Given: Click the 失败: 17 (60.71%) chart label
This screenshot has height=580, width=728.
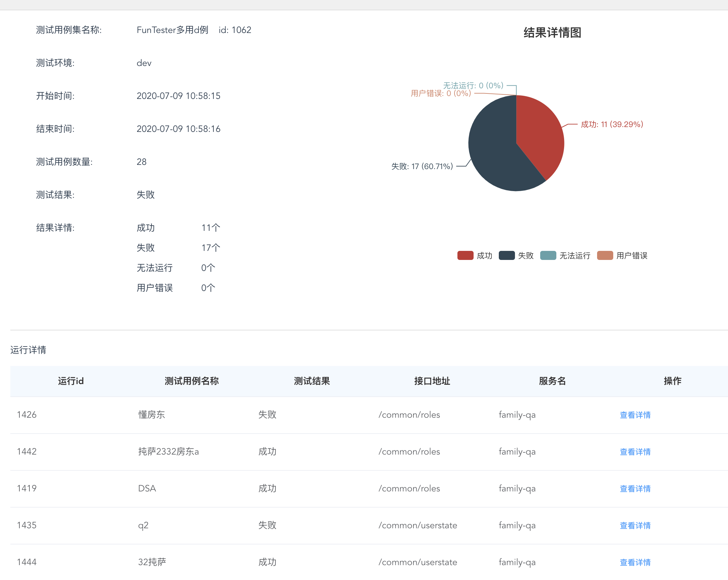Looking at the screenshot, I should 422,166.
